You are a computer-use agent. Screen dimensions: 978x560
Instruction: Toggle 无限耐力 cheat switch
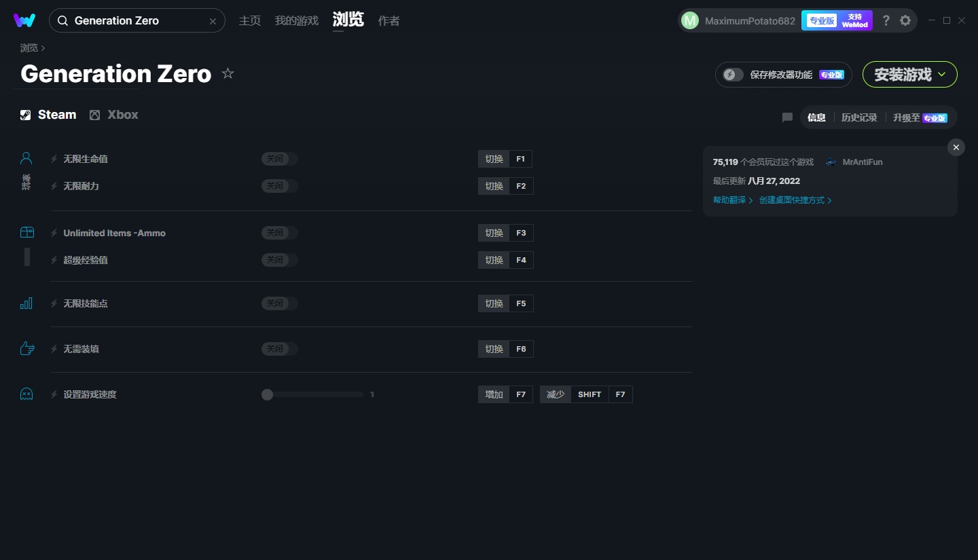(x=280, y=186)
